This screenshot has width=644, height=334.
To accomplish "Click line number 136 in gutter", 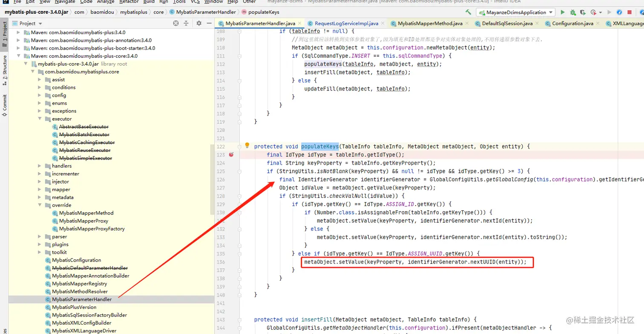I will coord(220,262).
